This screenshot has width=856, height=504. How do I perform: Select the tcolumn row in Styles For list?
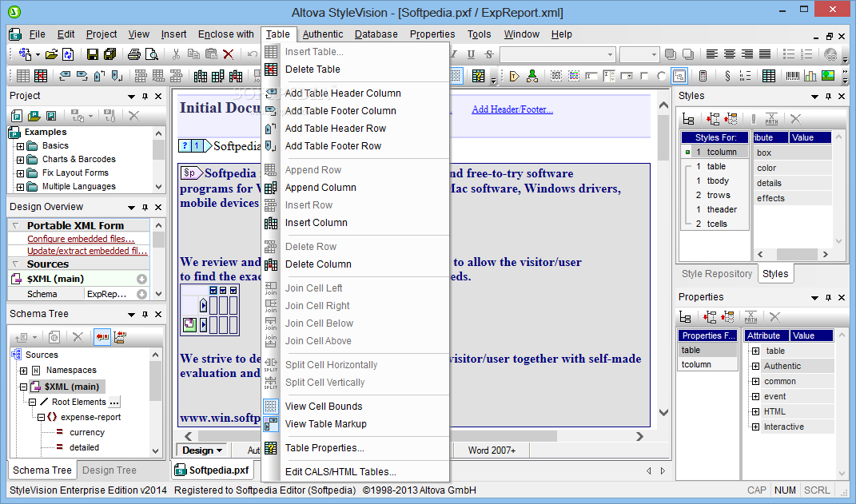coord(715,153)
